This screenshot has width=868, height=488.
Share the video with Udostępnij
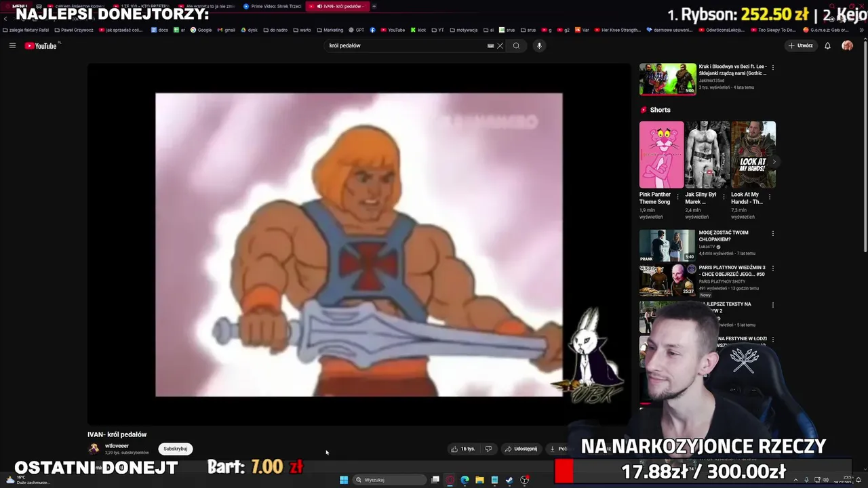point(521,449)
